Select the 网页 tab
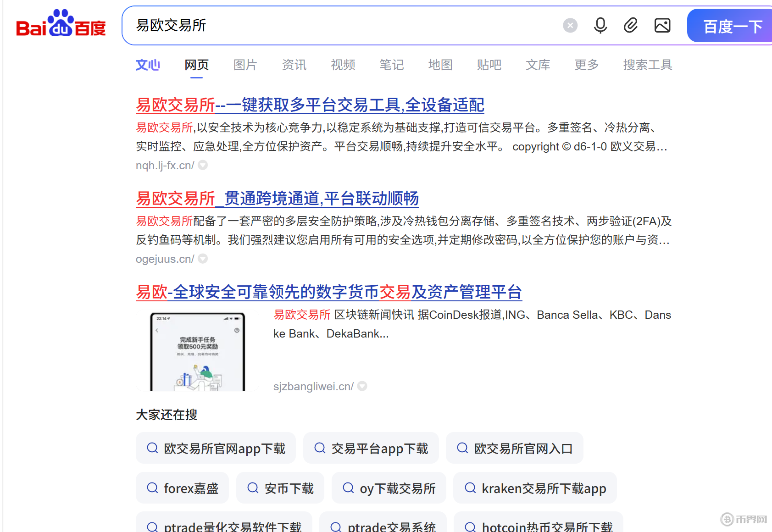772x532 pixels. click(197, 65)
